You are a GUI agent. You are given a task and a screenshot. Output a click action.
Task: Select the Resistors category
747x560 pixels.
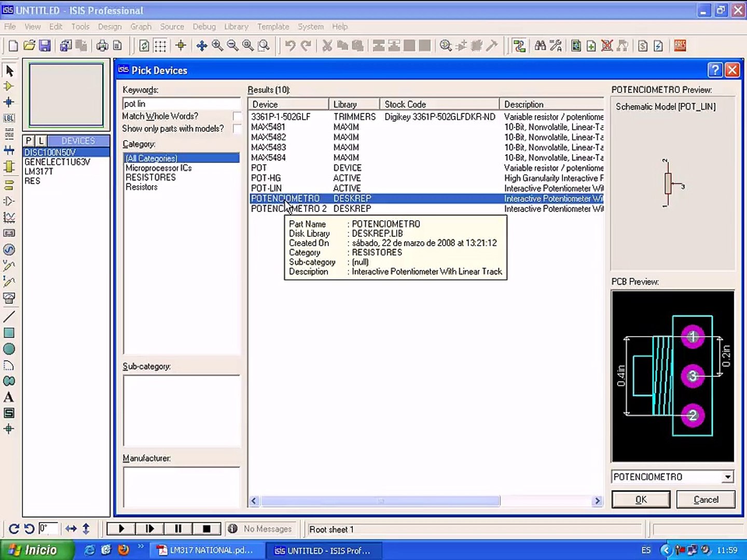142,187
